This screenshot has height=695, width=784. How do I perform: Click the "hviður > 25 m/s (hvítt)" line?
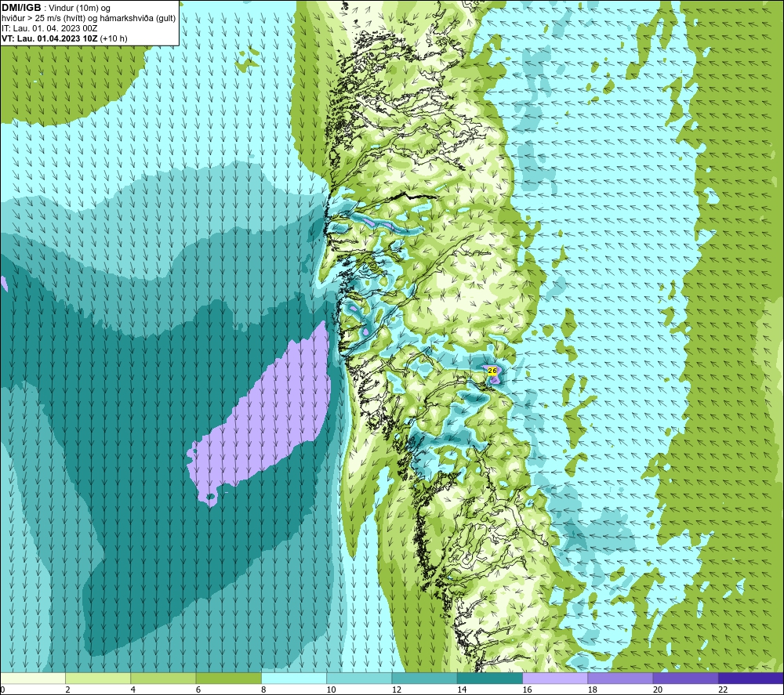tap(45, 18)
